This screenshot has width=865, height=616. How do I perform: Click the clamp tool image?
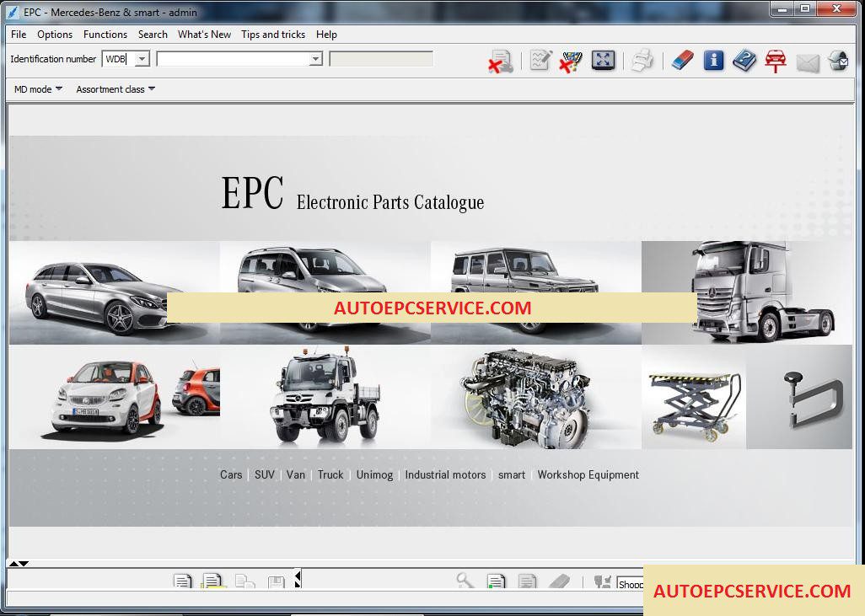(799, 397)
